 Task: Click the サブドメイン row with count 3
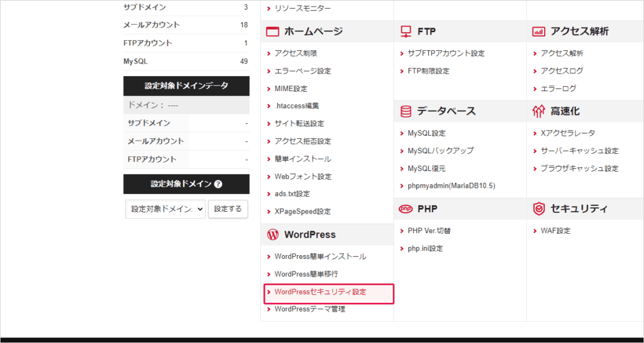[x=186, y=7]
